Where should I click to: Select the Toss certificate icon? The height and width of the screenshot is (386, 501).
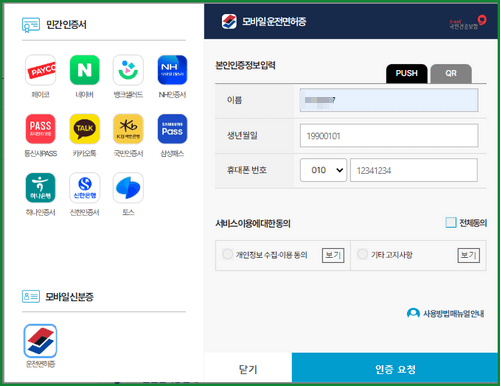point(128,188)
